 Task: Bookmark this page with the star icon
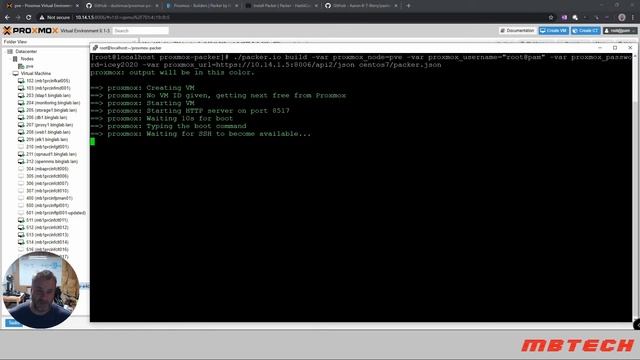(551, 18)
